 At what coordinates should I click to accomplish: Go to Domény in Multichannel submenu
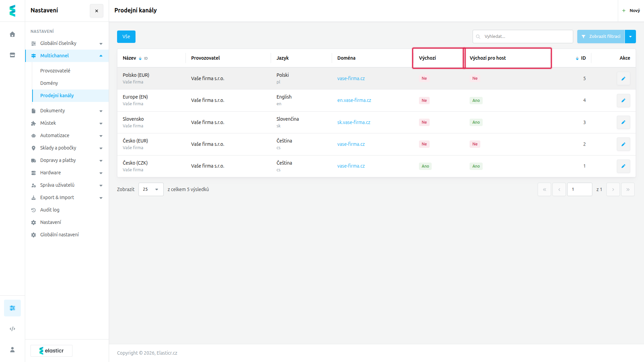(x=49, y=83)
